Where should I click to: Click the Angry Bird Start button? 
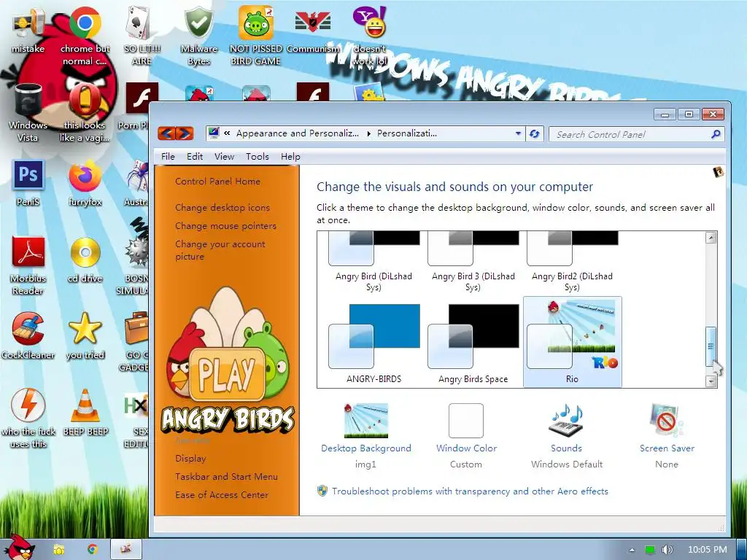point(19,547)
